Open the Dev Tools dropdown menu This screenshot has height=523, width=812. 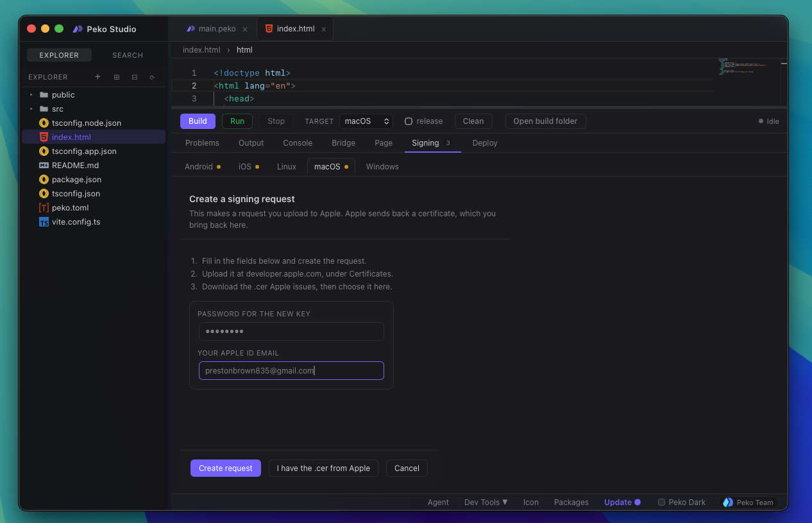point(486,502)
